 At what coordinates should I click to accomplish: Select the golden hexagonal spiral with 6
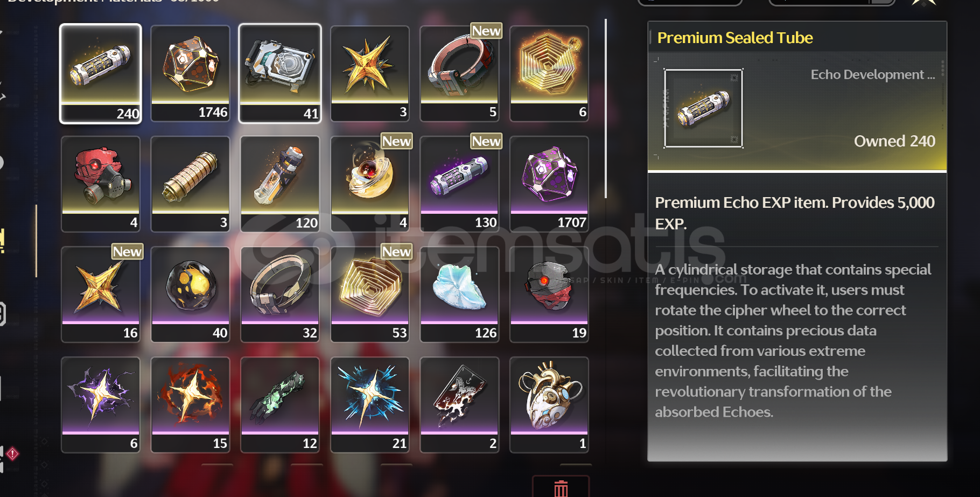(x=549, y=74)
